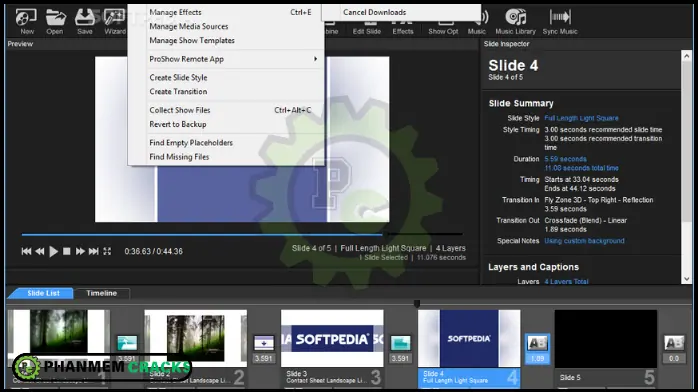Viewport: 698px width, 392px height.
Task: Switch to the Slide List tab
Action: point(43,293)
